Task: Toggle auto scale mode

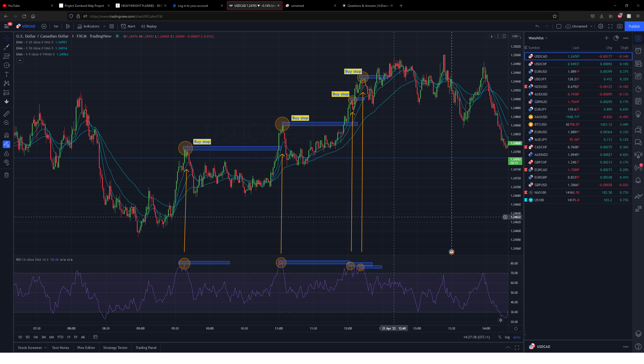Action: pos(516,337)
